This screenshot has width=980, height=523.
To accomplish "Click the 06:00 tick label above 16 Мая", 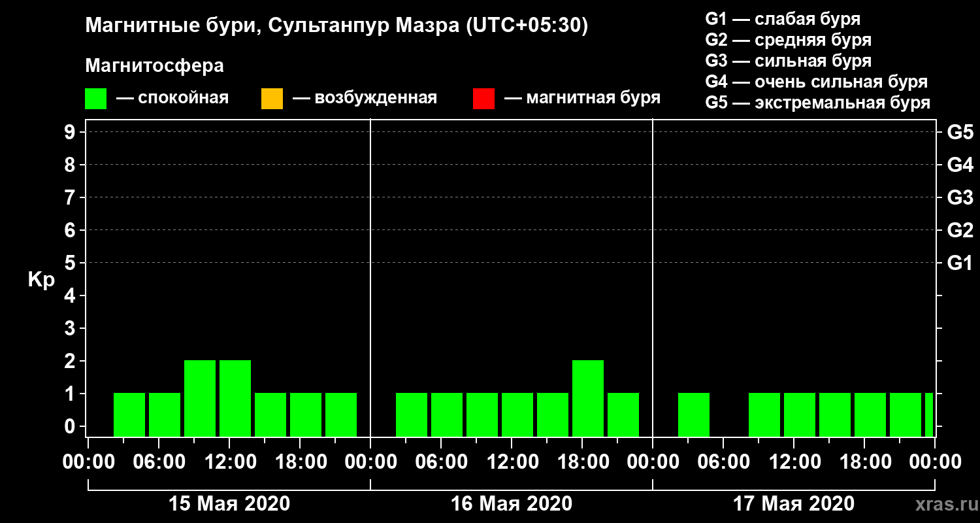I will click(x=441, y=462).
